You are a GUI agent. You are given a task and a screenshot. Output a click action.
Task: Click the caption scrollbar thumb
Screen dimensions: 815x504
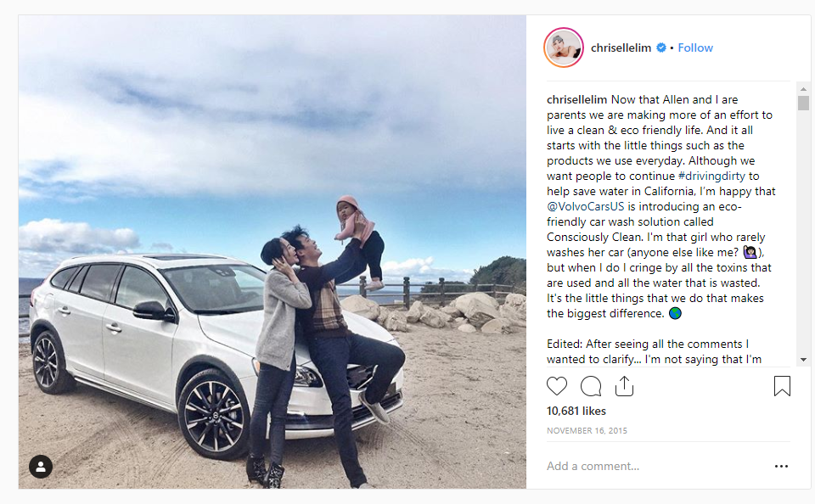pos(804,103)
